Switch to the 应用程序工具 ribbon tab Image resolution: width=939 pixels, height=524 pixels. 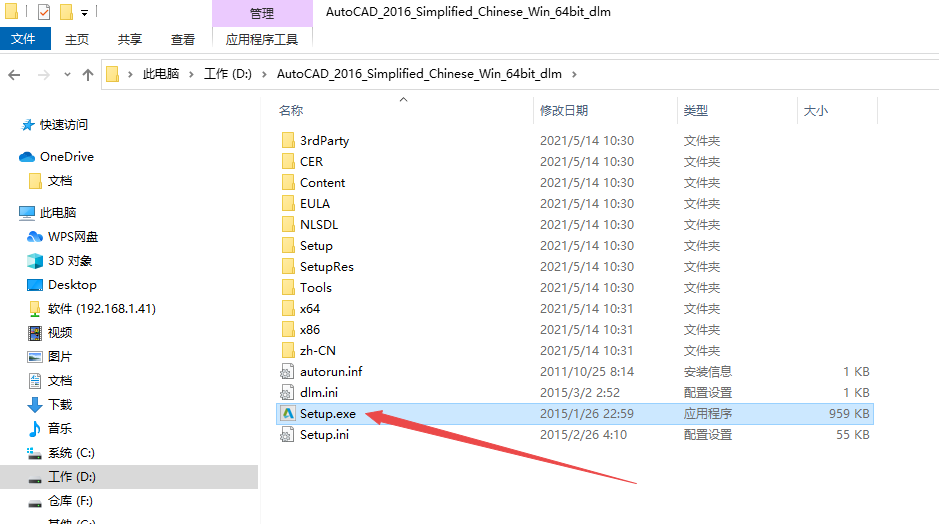[262, 39]
